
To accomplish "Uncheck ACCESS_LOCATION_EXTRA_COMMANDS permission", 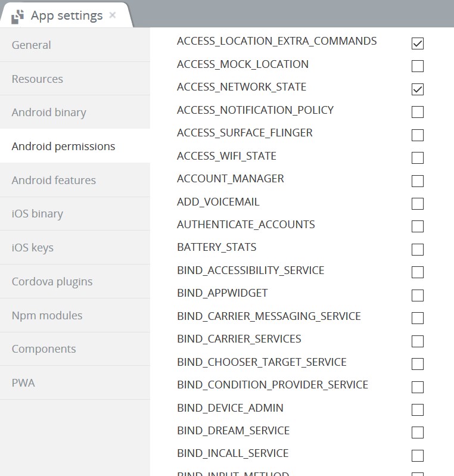I will point(418,43).
